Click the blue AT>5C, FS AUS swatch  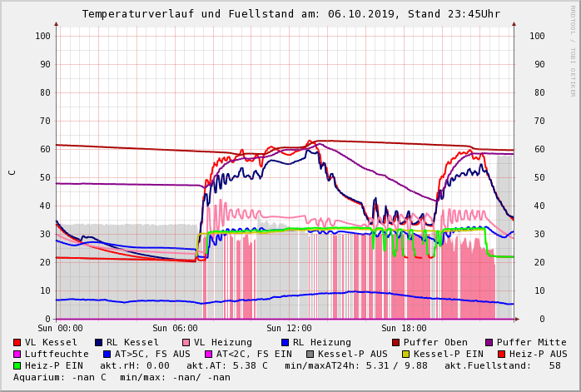click(x=105, y=354)
